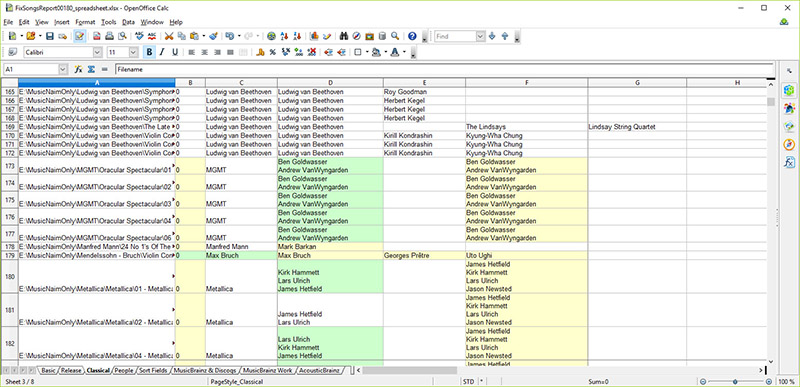Click the Function Wizard icon
The image size is (800, 387).
(78, 69)
